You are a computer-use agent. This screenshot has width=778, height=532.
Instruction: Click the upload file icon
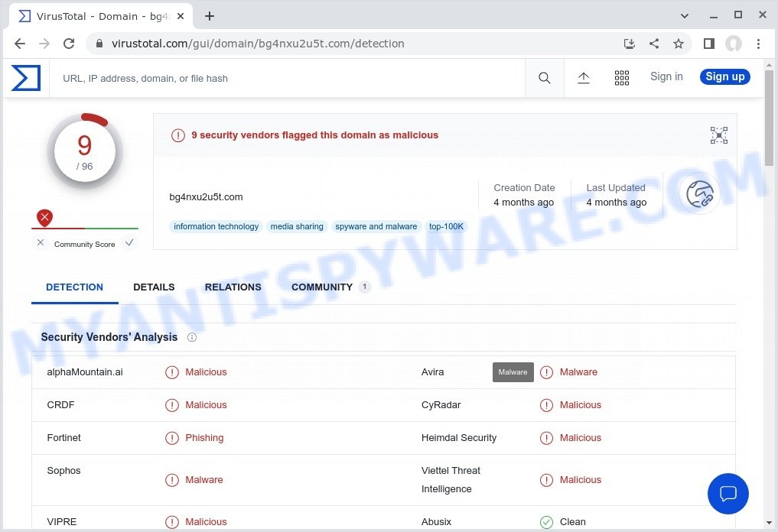(x=584, y=78)
